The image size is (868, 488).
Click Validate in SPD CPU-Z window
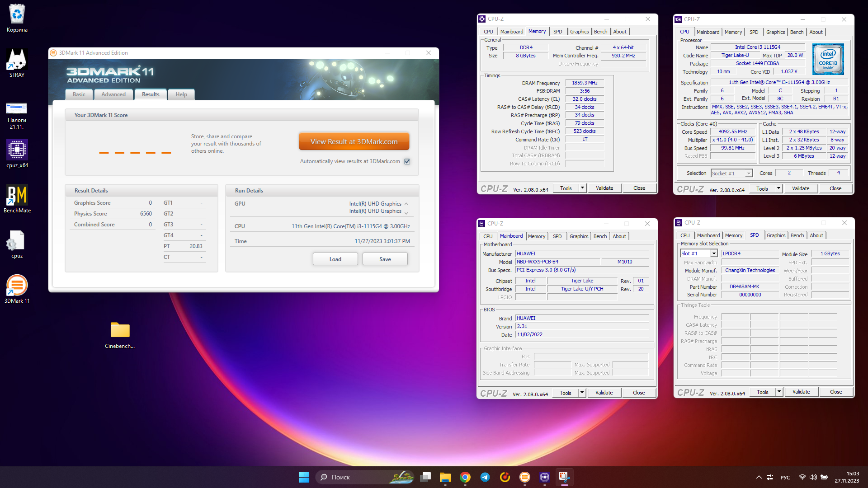pos(801,392)
